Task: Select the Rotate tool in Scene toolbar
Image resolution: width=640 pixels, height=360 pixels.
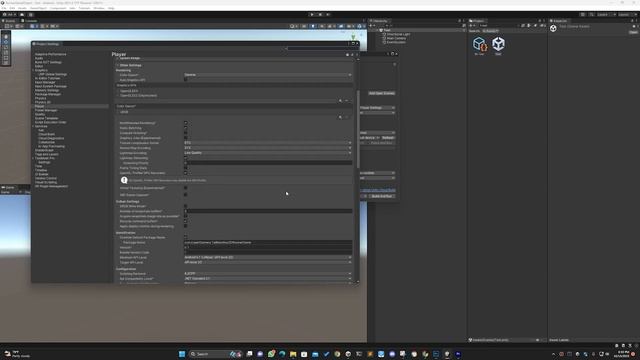Action: (6, 47)
